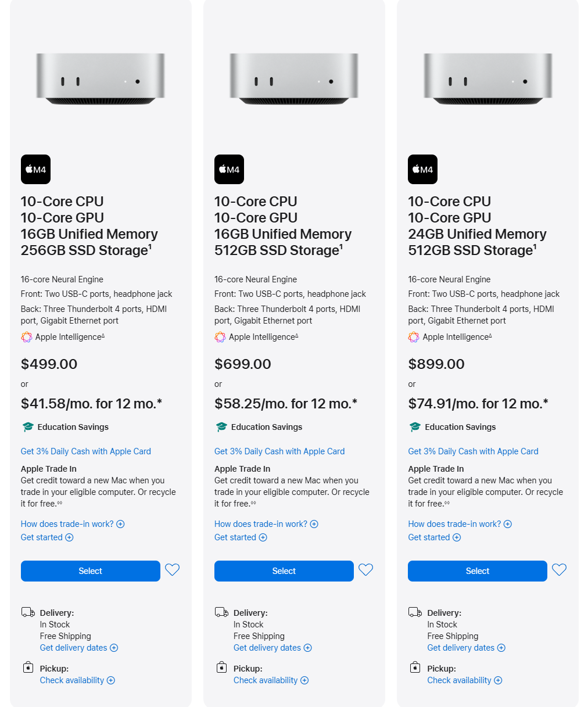Screen dimensions: 588x707
Task: Open Apple Card Daily Cash link, $499 model
Action: tap(86, 451)
